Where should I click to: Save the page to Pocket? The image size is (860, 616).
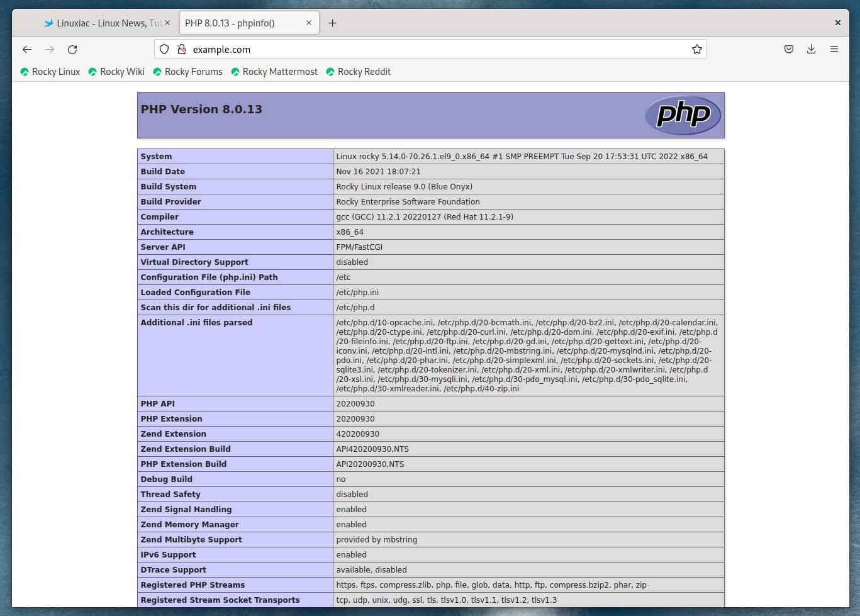pos(788,49)
